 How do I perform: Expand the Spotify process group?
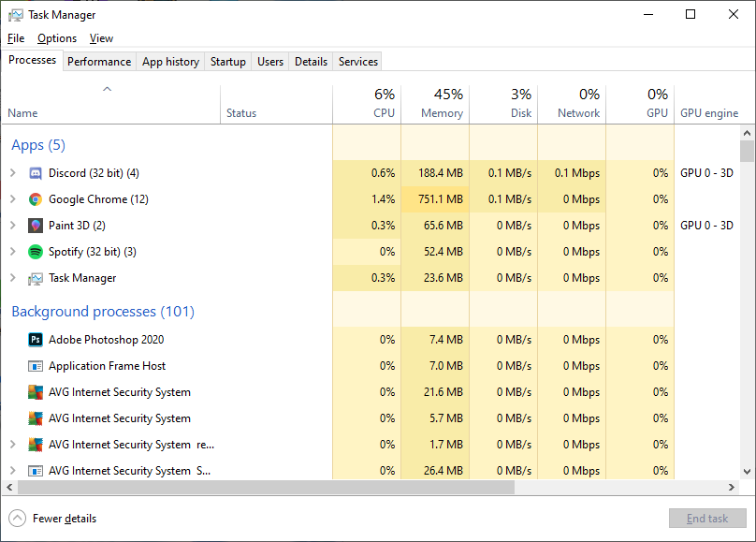point(13,251)
